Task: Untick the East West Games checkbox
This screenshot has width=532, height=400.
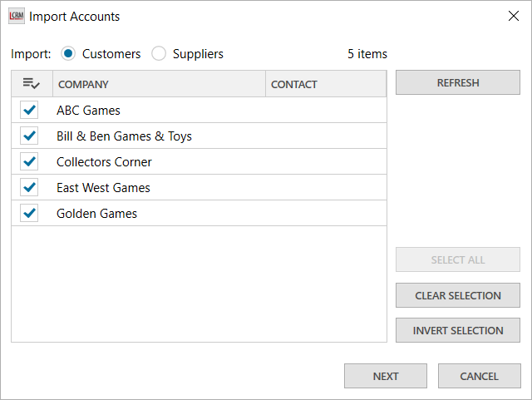Action: pos(30,187)
